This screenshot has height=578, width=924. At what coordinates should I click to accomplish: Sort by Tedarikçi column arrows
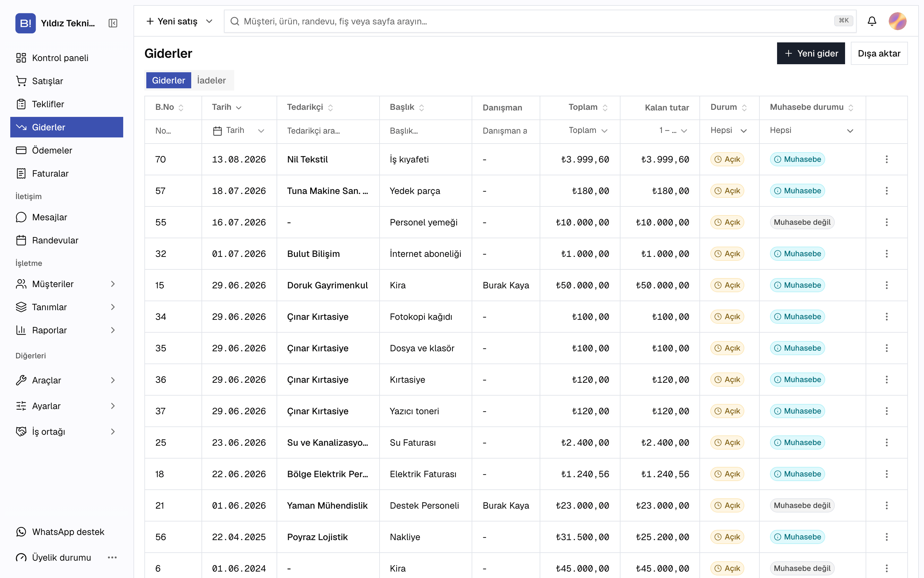pyautogui.click(x=330, y=108)
